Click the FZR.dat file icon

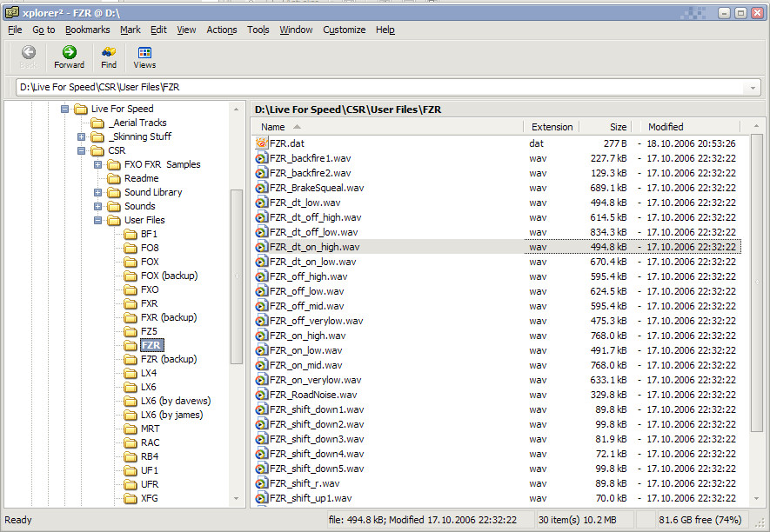(x=261, y=143)
